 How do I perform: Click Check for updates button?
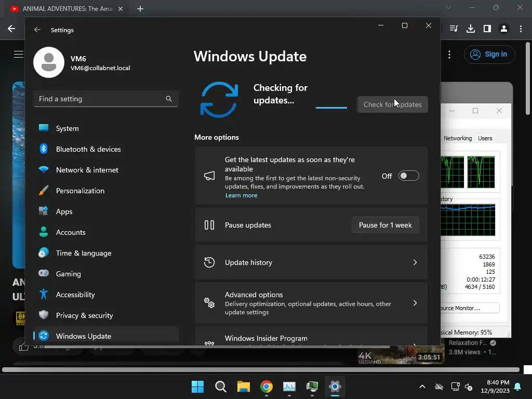393,104
